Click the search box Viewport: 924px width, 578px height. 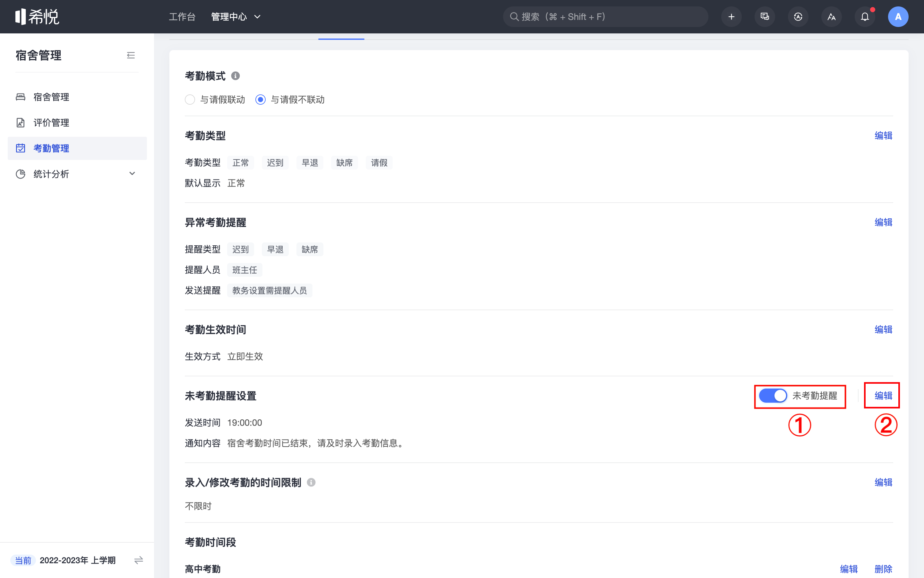[x=605, y=17]
